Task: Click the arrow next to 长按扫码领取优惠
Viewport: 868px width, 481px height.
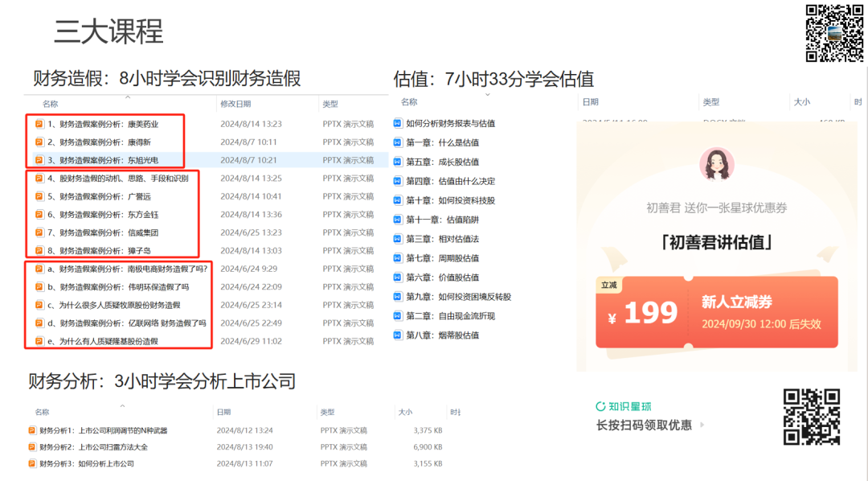Action: (x=702, y=425)
